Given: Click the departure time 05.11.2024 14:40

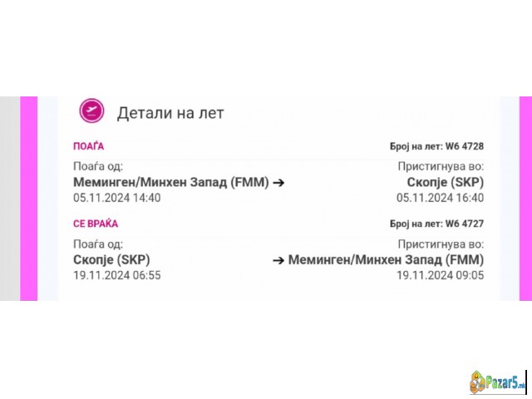Looking at the screenshot, I should click(117, 198).
